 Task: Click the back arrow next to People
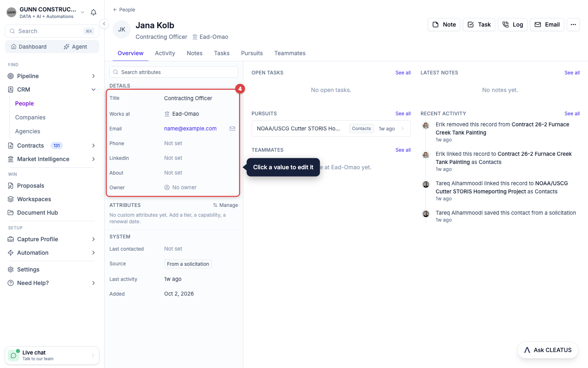115,9
